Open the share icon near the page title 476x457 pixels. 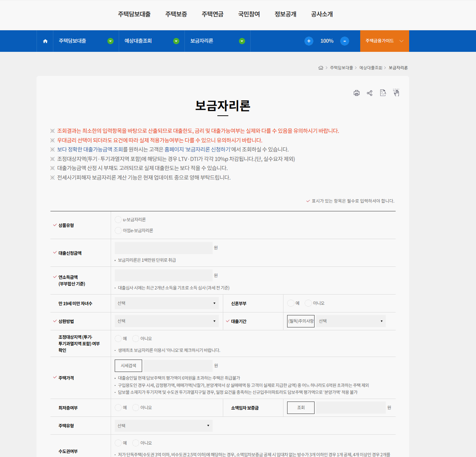[370, 93]
